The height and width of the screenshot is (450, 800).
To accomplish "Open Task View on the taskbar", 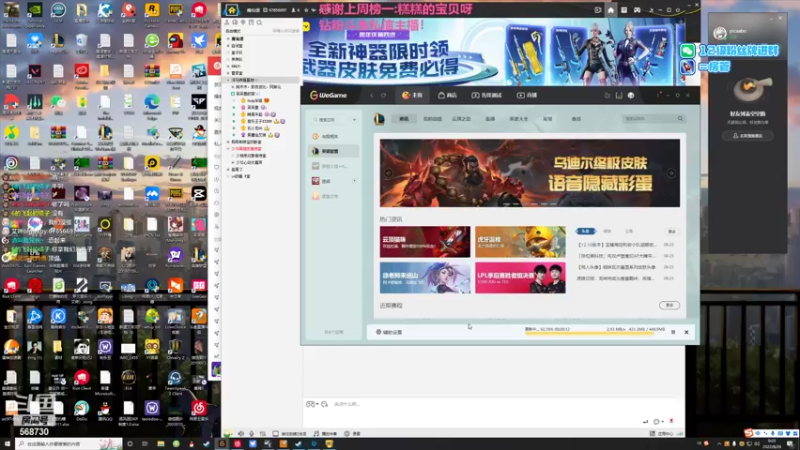I will (145, 444).
